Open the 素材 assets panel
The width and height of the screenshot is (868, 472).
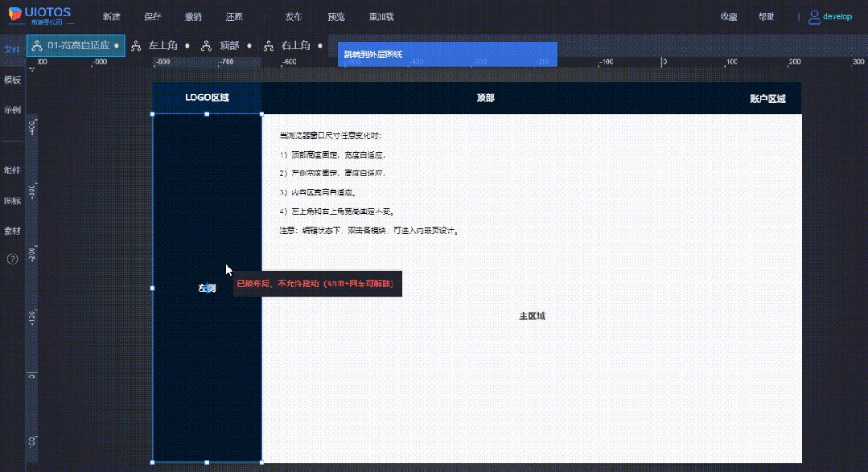11,231
